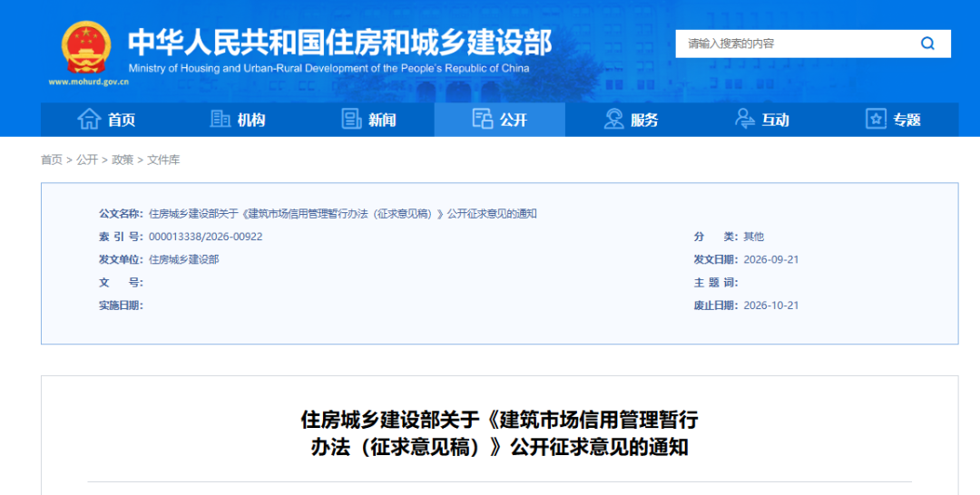The height and width of the screenshot is (495, 980).
Task: Click the national emblem logo
Action: click(x=86, y=47)
